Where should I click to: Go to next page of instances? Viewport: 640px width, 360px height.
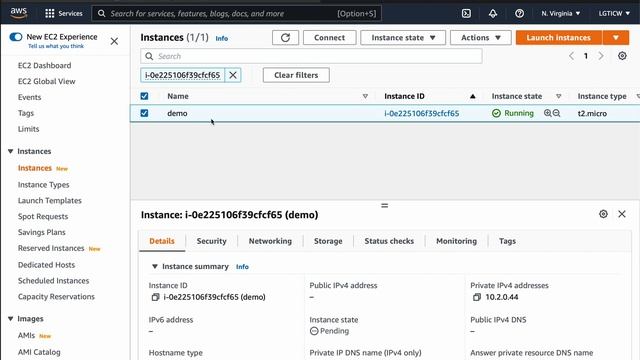pyautogui.click(x=601, y=56)
